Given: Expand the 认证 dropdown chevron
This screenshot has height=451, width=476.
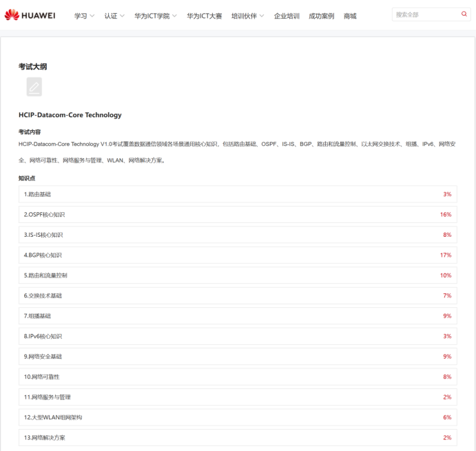Looking at the screenshot, I should (122, 16).
